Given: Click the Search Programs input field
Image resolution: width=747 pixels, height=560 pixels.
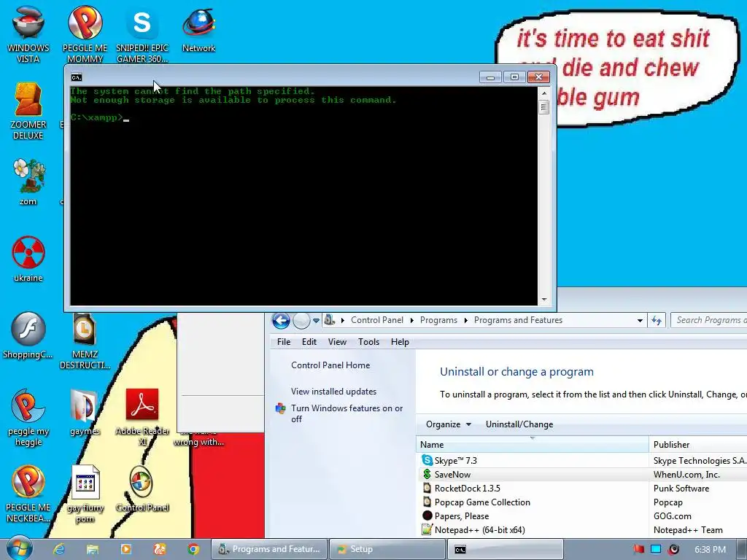Looking at the screenshot, I should [709, 321].
